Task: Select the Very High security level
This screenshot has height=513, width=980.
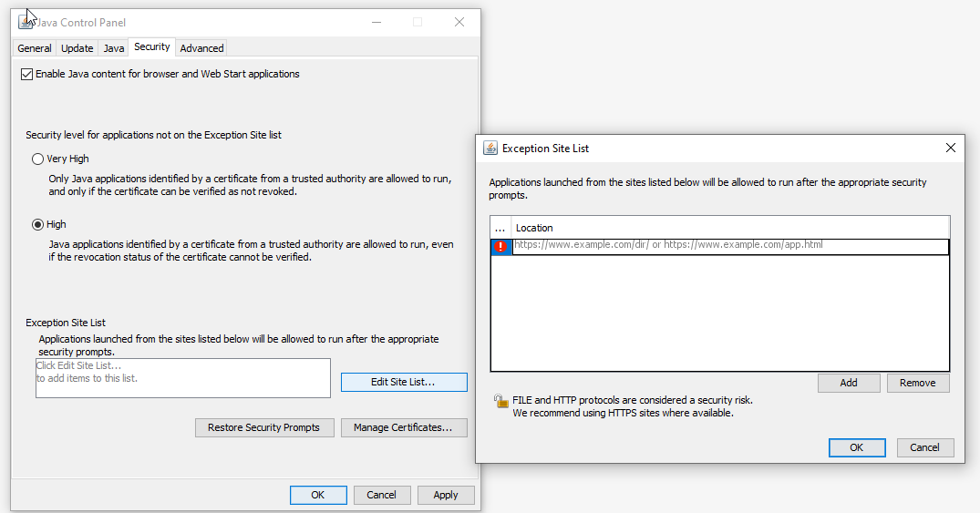Action: tap(37, 159)
